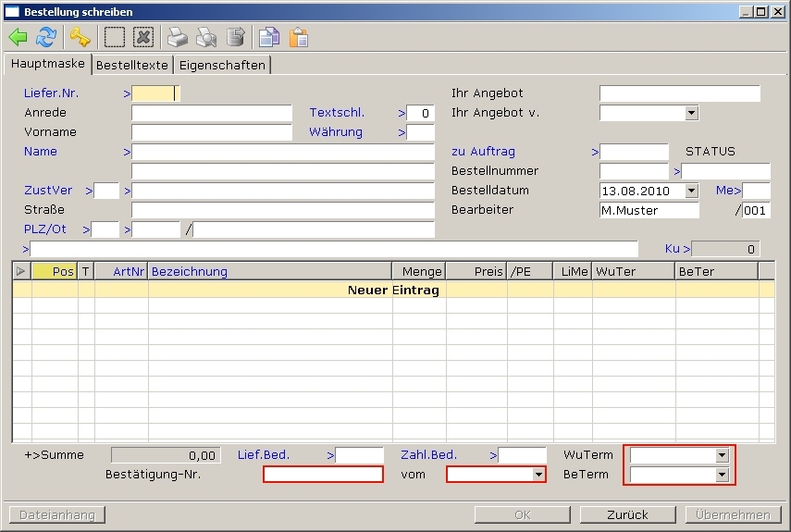Click the printer icon in toolbar
The image size is (791, 532).
pos(178,38)
